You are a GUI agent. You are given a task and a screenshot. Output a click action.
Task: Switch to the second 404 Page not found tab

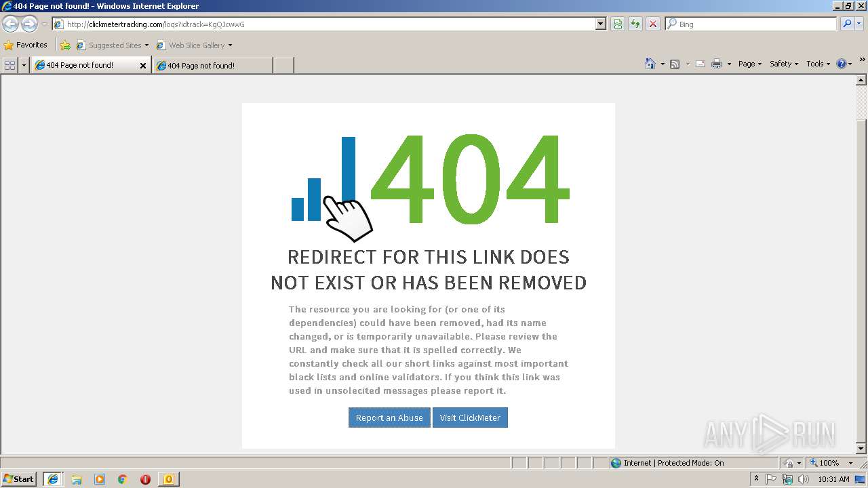pyautogui.click(x=212, y=65)
